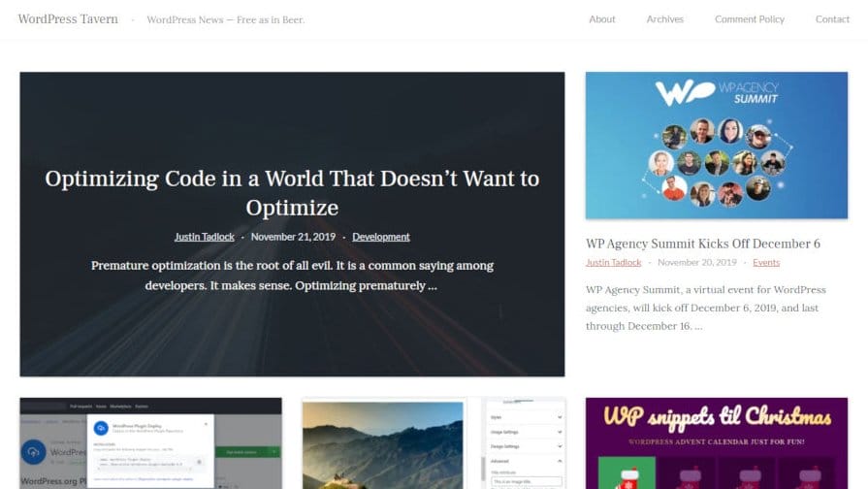Click Justin Tadlock on the Optimizing Code post
868x489 pixels.
click(205, 237)
